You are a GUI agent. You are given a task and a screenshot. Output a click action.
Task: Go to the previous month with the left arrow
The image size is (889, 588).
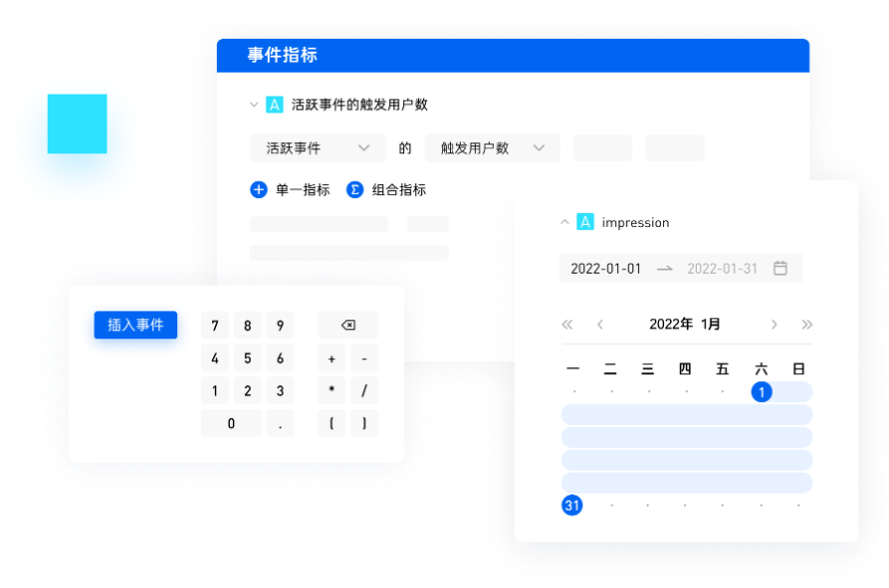pos(599,323)
